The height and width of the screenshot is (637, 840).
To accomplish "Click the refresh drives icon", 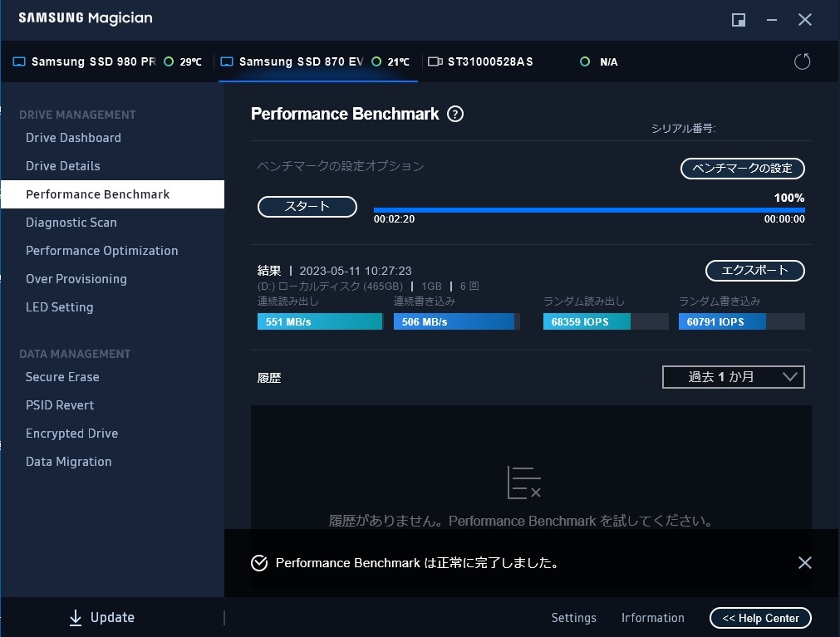I will pos(802,61).
